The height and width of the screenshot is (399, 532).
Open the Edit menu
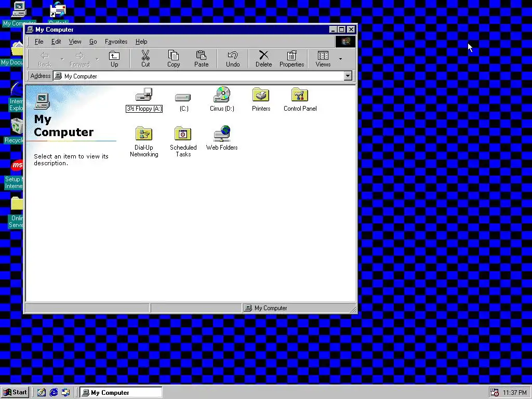click(56, 42)
